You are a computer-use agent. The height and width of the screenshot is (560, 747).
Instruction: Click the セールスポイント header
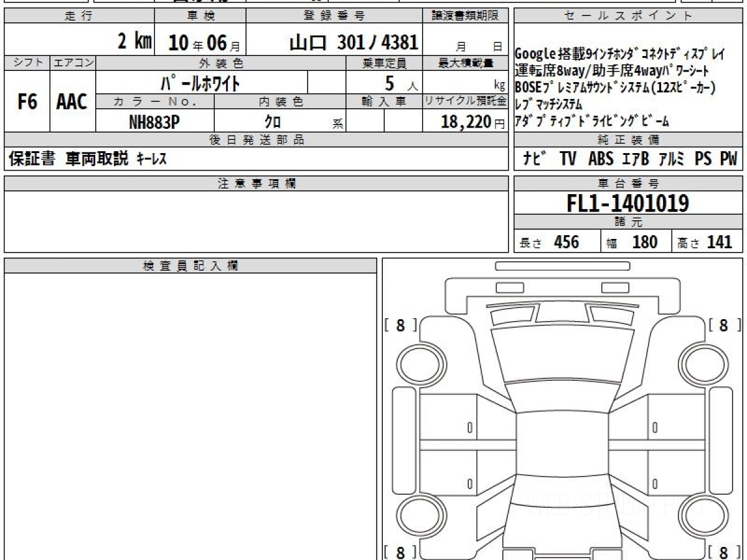point(628,16)
